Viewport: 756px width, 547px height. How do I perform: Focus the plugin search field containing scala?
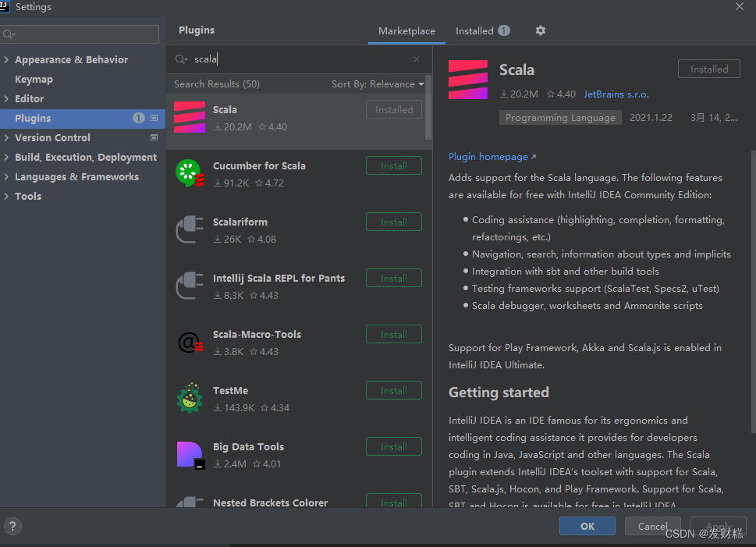[299, 59]
